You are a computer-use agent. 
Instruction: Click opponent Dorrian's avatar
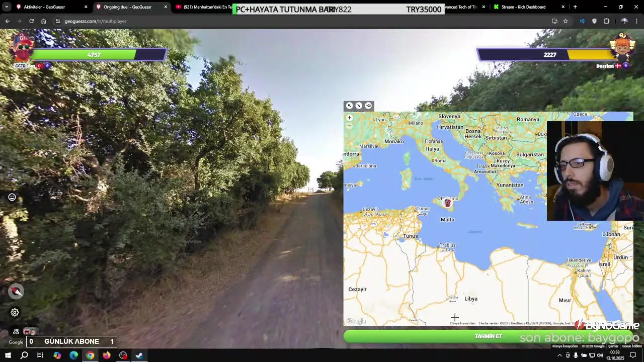622,49
